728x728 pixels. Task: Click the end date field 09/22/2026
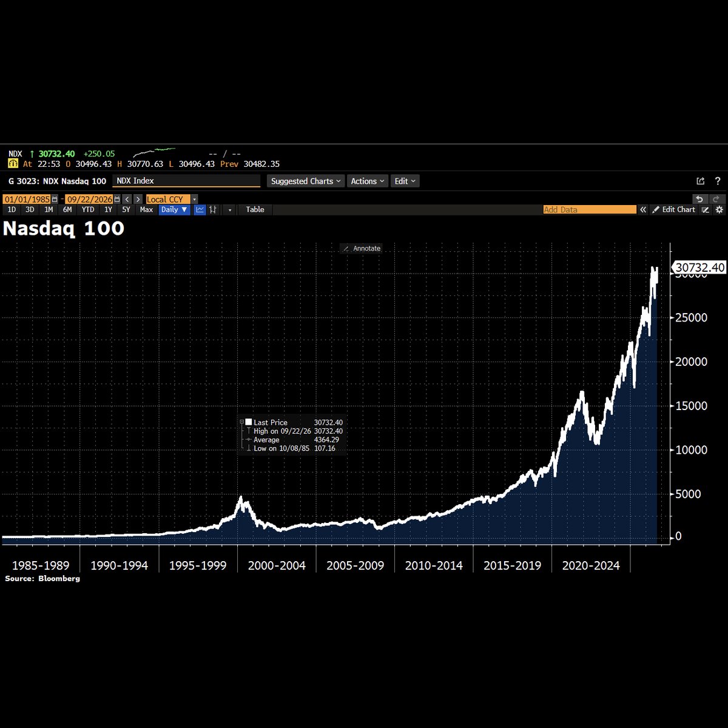click(89, 199)
